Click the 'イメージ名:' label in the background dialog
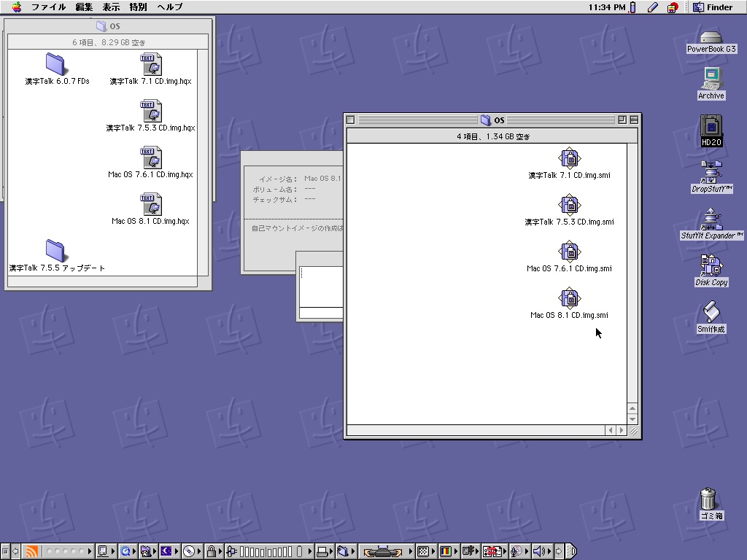The image size is (747, 560). pos(278,179)
